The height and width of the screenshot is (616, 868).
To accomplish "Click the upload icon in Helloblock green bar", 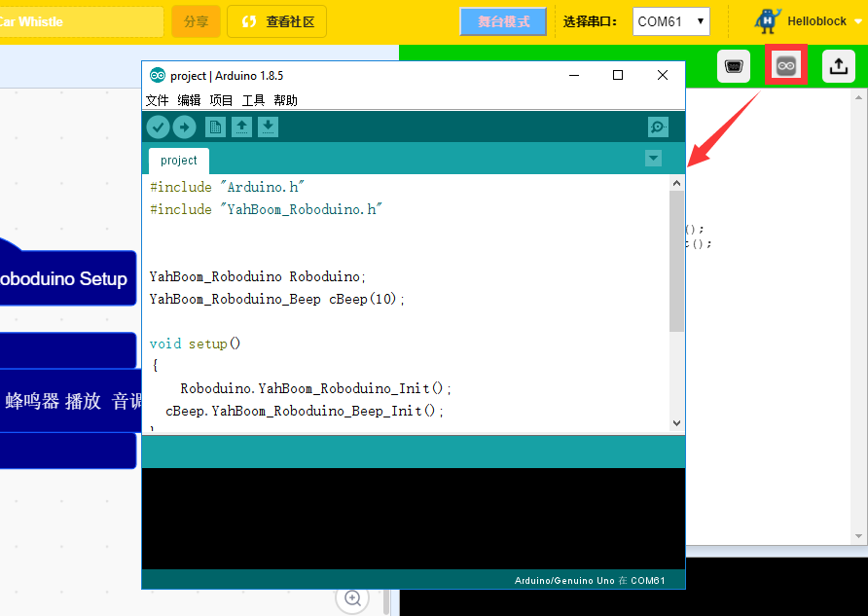I will [839, 66].
